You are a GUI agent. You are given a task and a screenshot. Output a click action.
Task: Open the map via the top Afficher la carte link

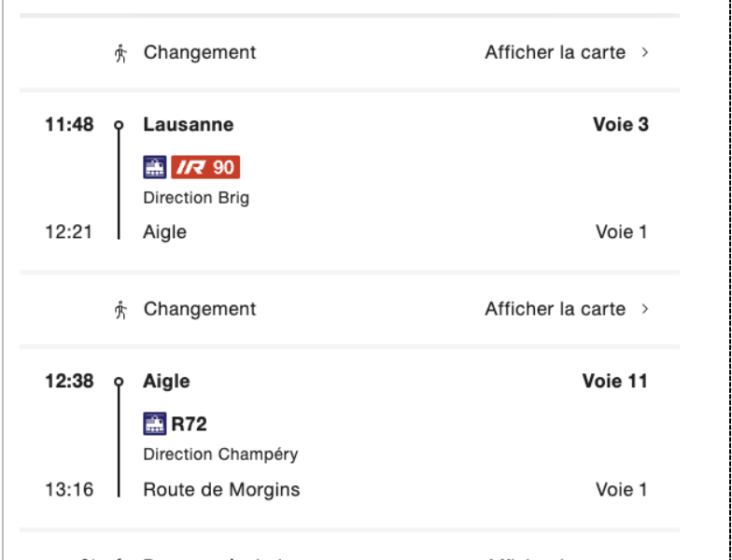pos(555,52)
